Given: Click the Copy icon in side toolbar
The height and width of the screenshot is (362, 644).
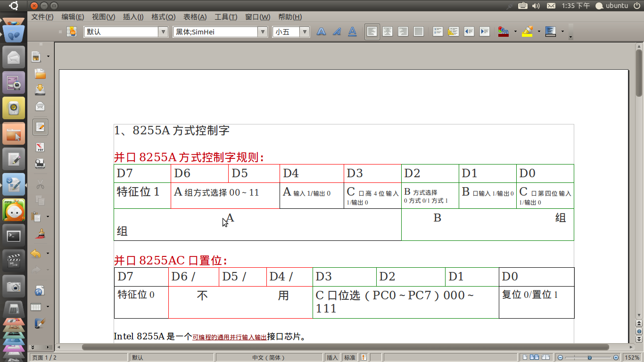Looking at the screenshot, I should tap(40, 200).
